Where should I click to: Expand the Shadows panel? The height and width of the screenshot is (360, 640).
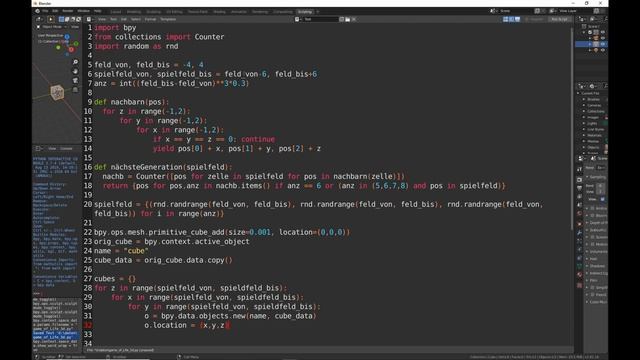tap(597, 266)
